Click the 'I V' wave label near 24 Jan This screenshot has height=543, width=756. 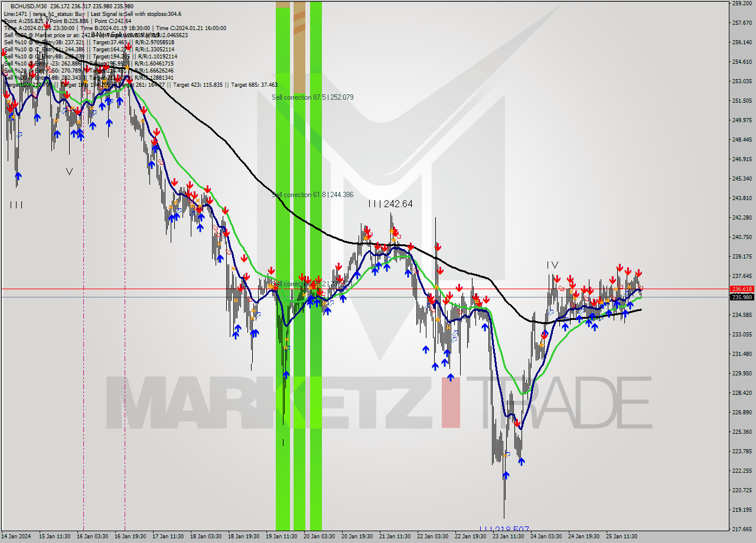[x=552, y=265]
